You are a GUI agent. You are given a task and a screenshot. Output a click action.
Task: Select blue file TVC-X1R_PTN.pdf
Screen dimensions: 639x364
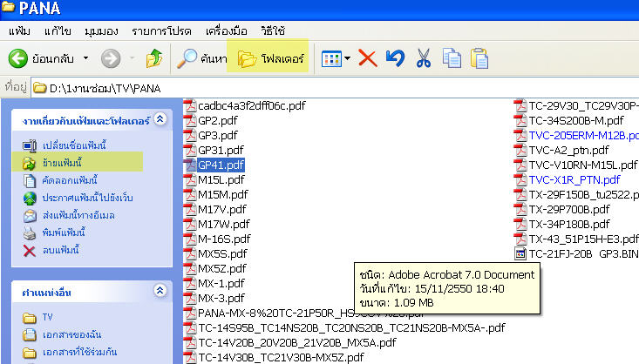(x=574, y=179)
